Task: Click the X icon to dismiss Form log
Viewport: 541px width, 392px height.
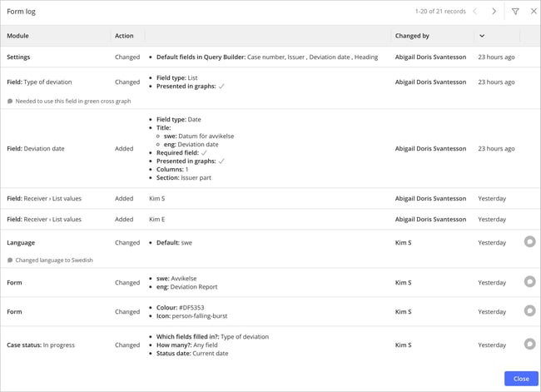Action: tap(533, 12)
